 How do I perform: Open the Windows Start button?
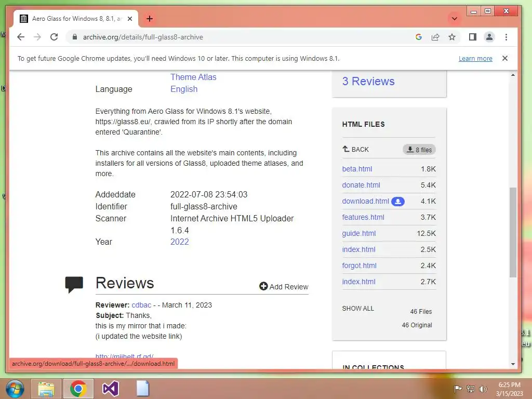click(15, 389)
